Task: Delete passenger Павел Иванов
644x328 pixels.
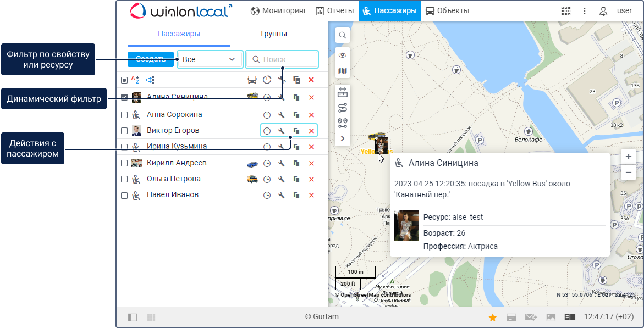Action: (311, 196)
